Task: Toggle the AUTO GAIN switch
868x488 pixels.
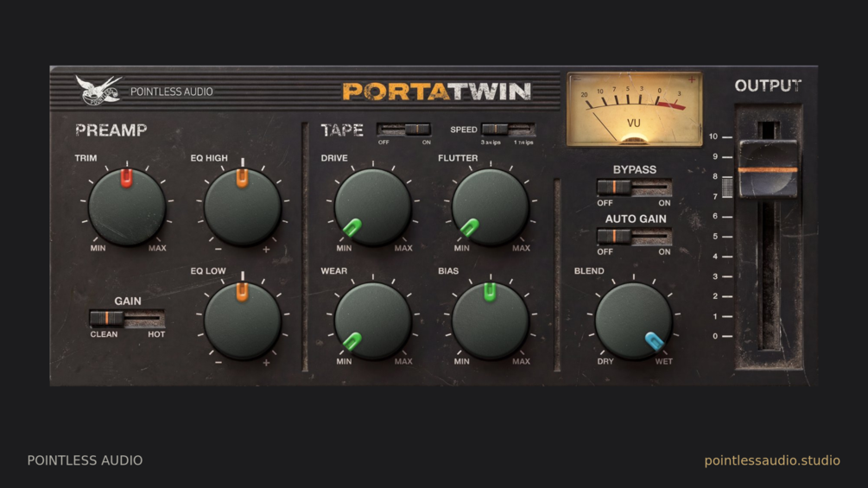Action: tap(635, 237)
